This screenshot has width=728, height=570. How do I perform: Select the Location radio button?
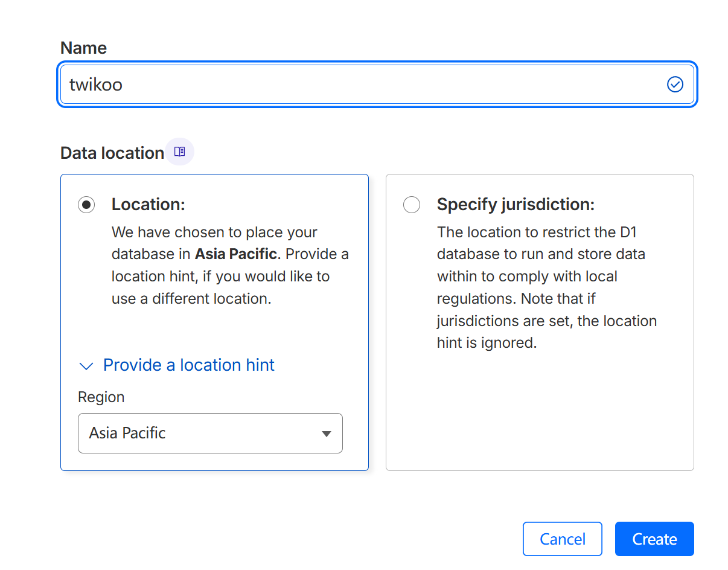86,205
